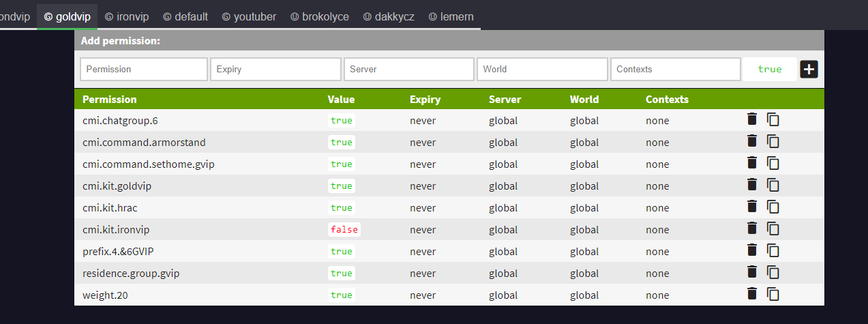Viewport: 868px width, 324px height.
Task: Click the World column header
Action: pyautogui.click(x=584, y=99)
